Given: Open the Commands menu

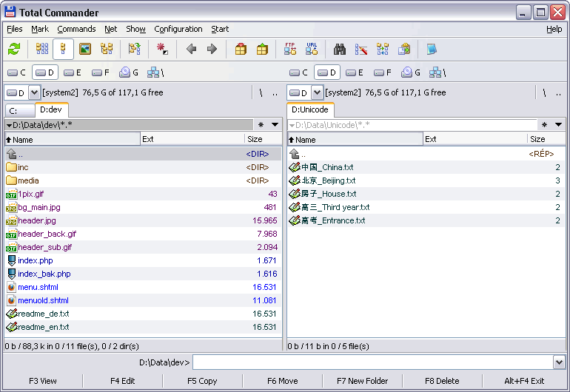Looking at the screenshot, I should 76,29.
